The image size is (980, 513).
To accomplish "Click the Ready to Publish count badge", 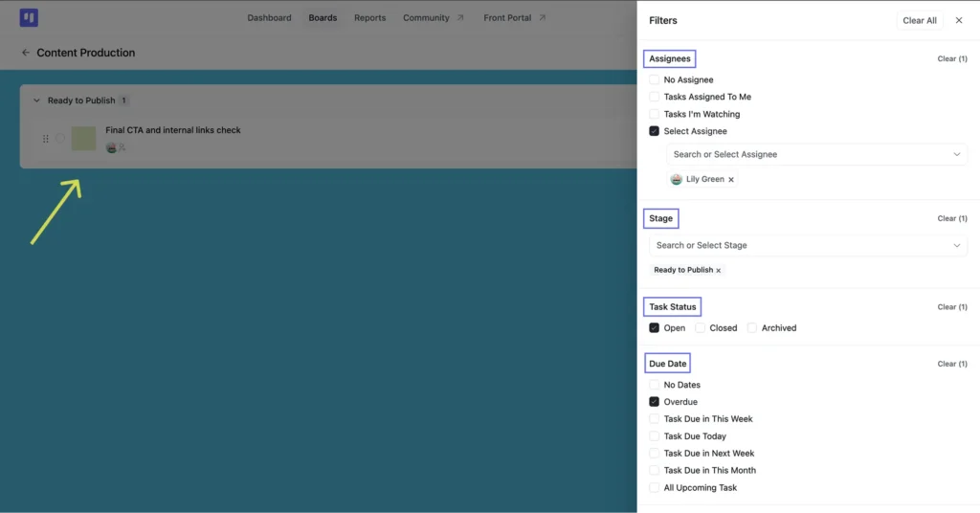I will [x=123, y=100].
